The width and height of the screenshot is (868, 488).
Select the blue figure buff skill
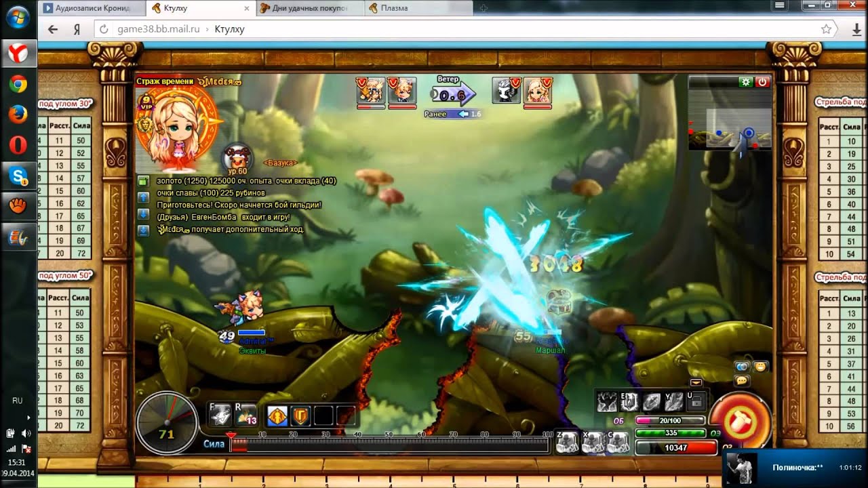click(x=276, y=415)
